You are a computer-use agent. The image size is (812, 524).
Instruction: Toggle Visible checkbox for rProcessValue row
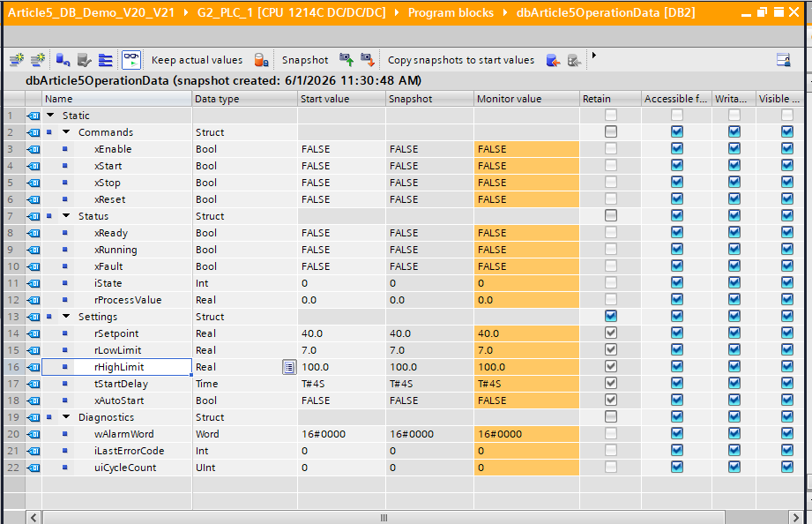(x=787, y=299)
